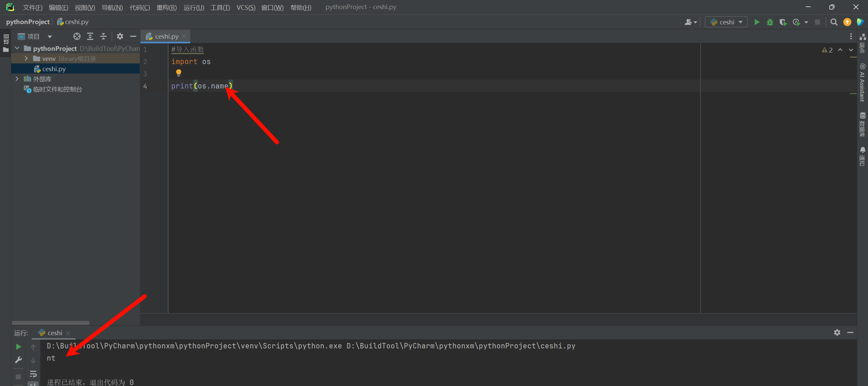Viewport: 868px width, 386px height.
Task: Run with coverage shield icon
Action: pos(783,22)
